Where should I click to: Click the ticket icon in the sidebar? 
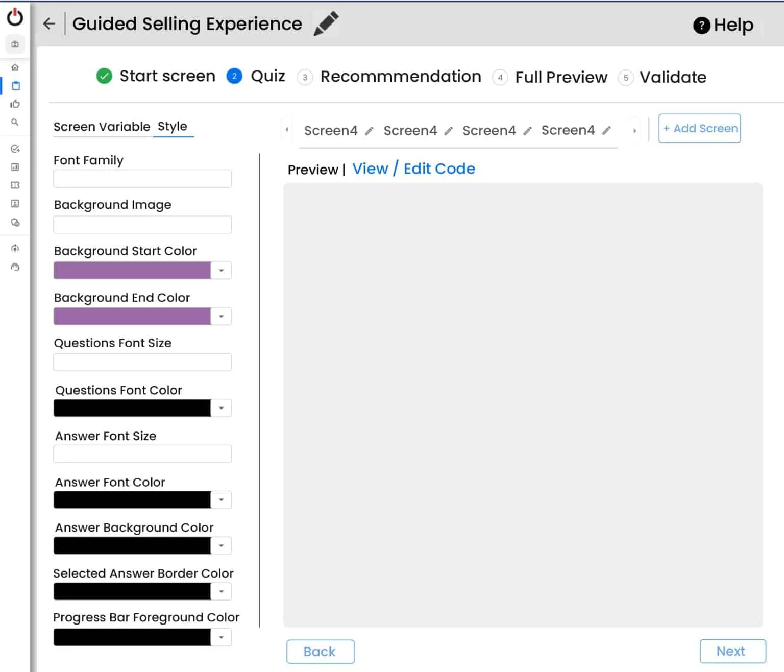click(15, 185)
